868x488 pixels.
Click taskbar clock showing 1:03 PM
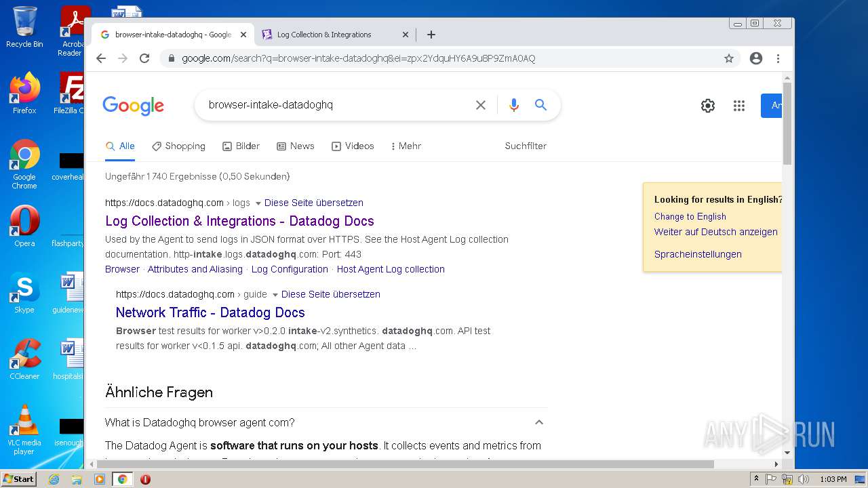(833, 479)
